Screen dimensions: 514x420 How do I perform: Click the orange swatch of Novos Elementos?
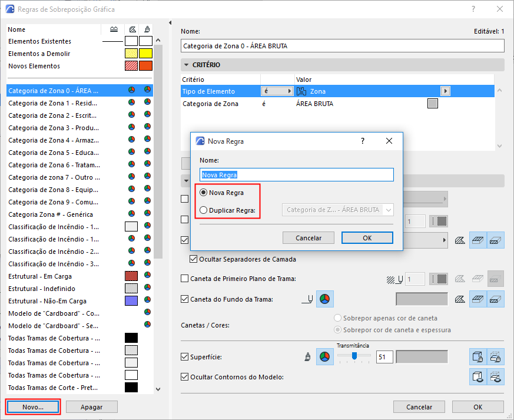pyautogui.click(x=145, y=65)
